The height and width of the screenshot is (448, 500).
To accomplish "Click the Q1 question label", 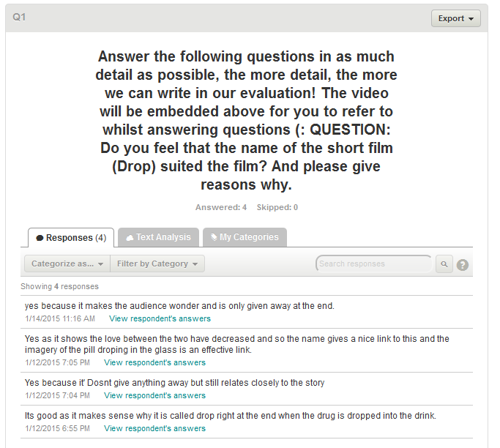I will click(x=19, y=17).
